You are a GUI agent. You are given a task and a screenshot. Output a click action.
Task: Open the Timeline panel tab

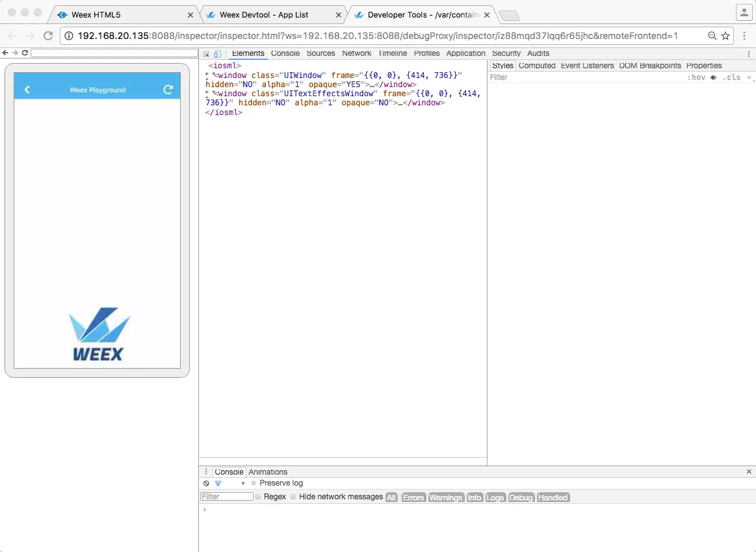coord(393,53)
